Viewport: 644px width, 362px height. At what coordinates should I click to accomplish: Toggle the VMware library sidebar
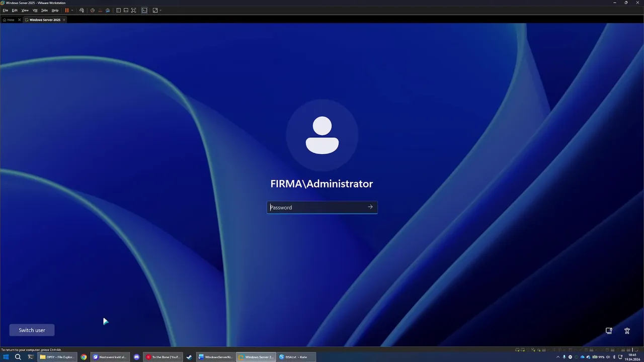click(118, 10)
